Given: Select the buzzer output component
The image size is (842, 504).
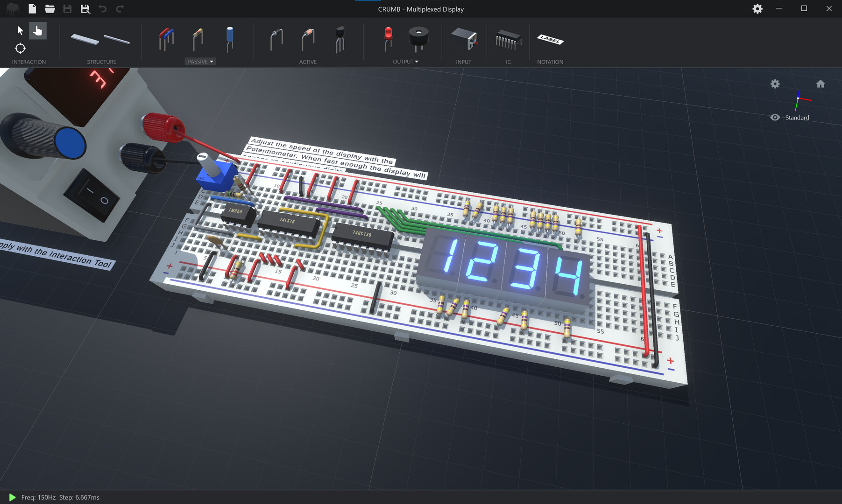Looking at the screenshot, I should pyautogui.click(x=418, y=40).
